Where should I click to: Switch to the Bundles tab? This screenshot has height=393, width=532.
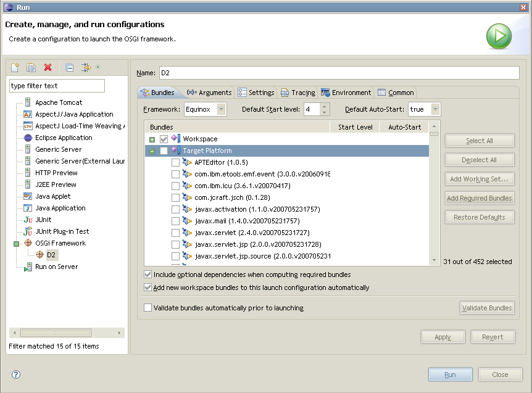tap(157, 92)
